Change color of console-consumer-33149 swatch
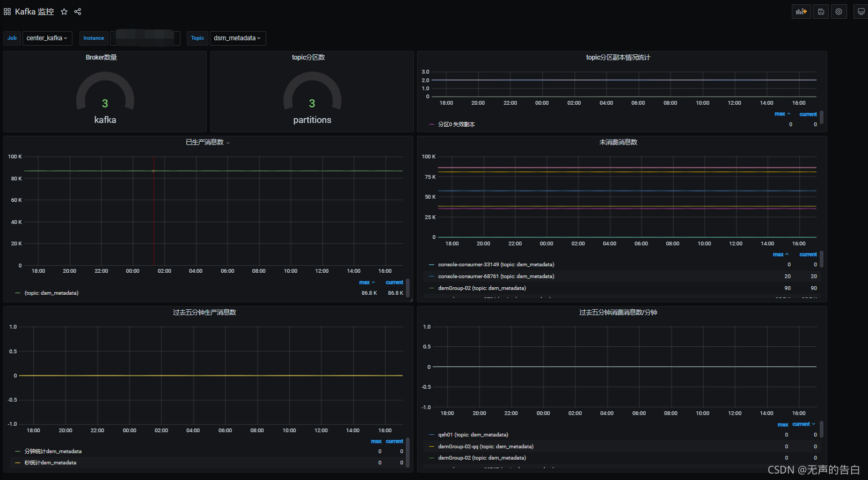868x480 pixels. 432,265
